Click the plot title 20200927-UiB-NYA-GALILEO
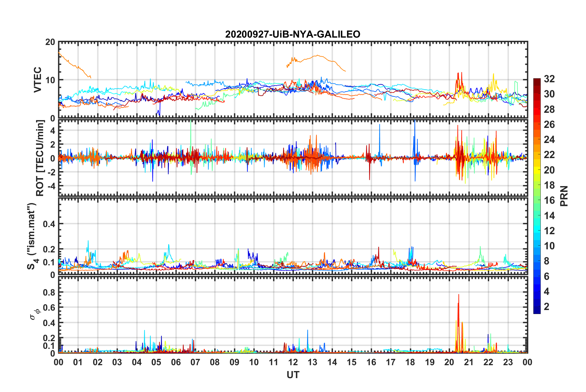The height and width of the screenshot is (392, 586). tap(293, 34)
